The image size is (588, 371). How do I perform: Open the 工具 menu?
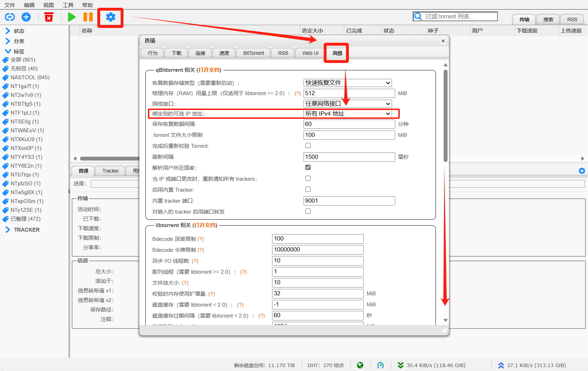point(68,5)
